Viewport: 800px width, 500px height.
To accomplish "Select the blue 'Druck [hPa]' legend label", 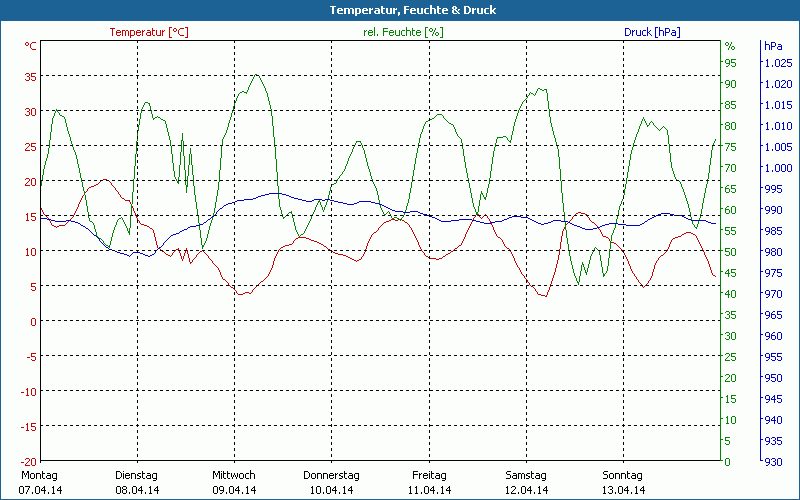I will coord(652,32).
